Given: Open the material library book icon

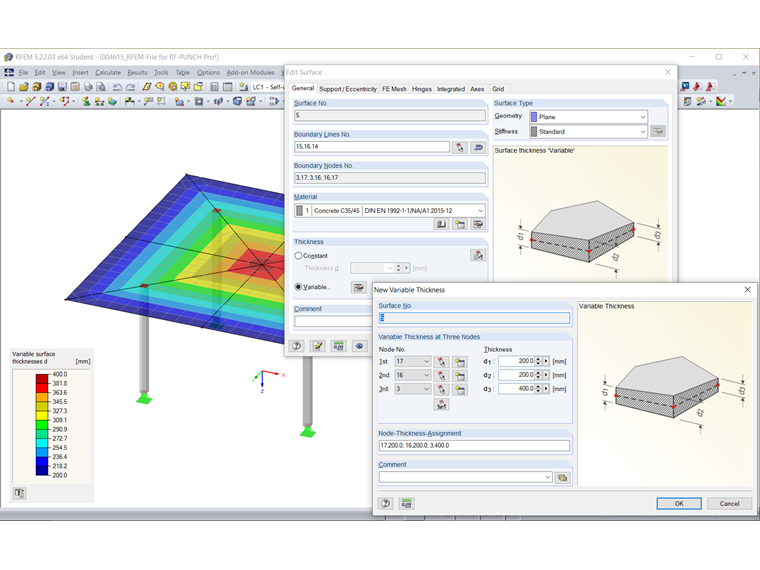Looking at the screenshot, I should pyautogui.click(x=441, y=224).
